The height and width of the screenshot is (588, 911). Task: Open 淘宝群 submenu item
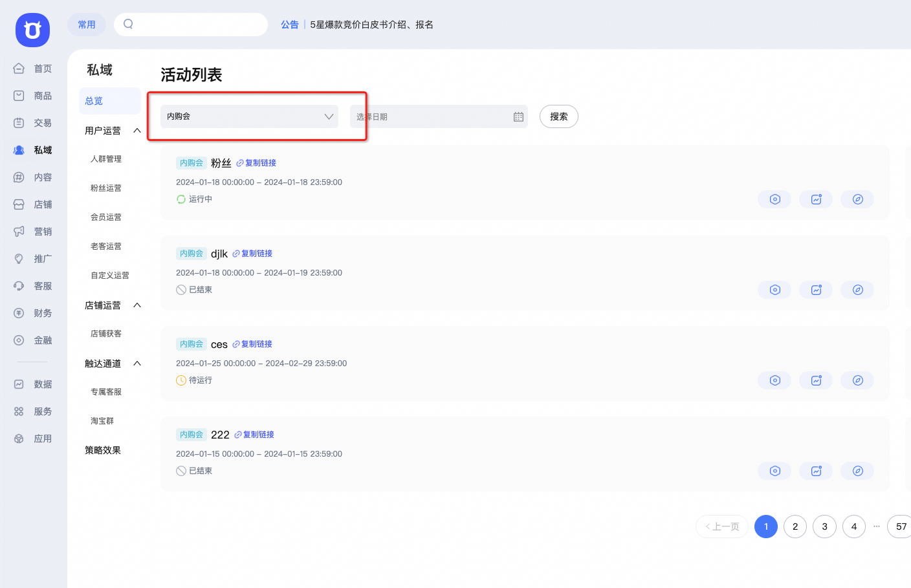click(102, 421)
